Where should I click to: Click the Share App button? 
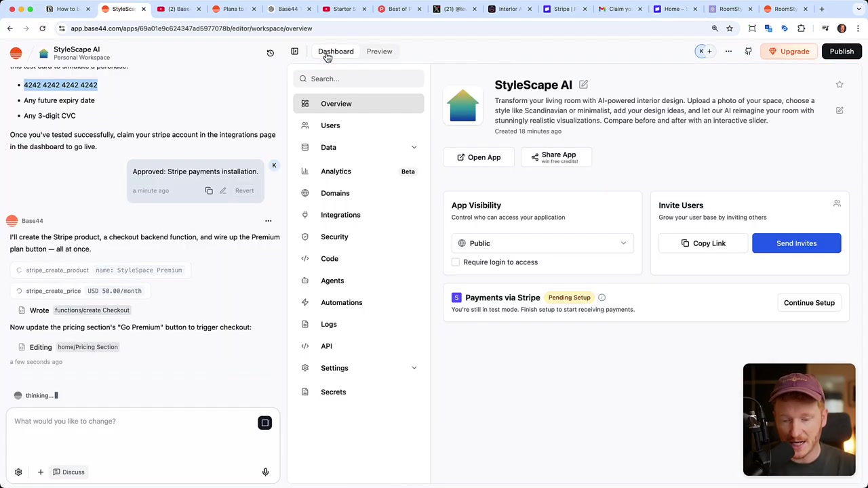(556, 157)
